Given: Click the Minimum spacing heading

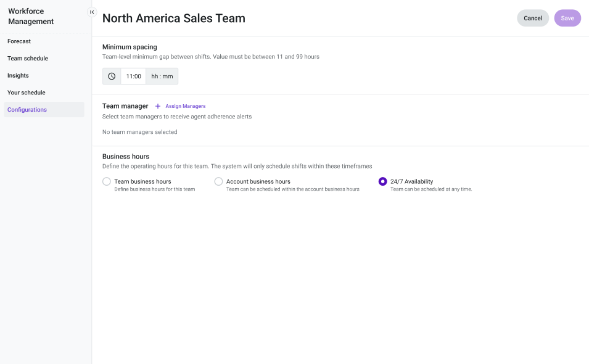Looking at the screenshot, I should pos(130,47).
